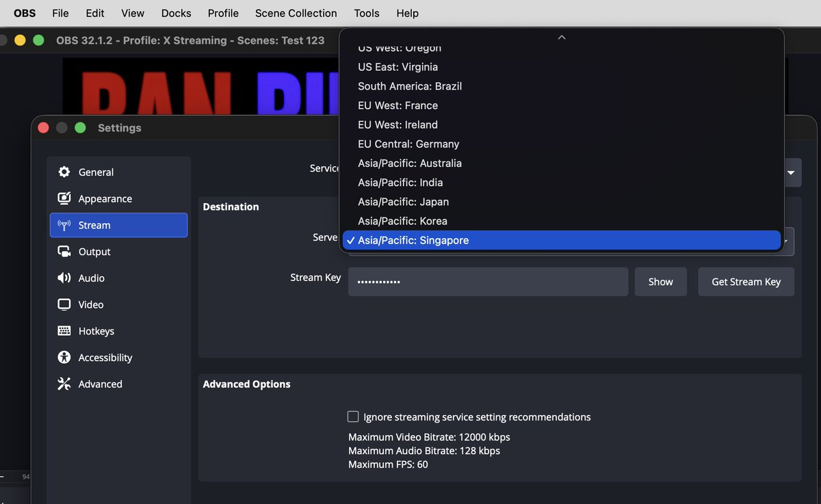Open the View menu
This screenshot has height=504, width=821.
(x=133, y=13)
